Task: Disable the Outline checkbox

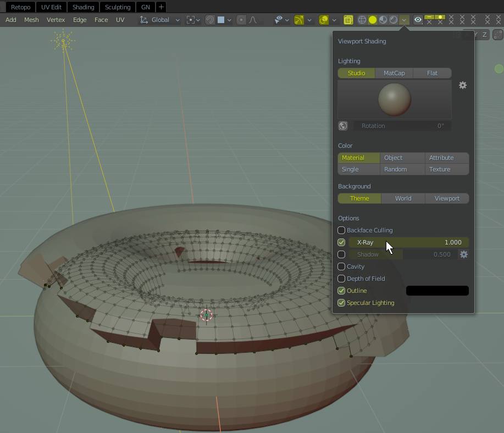Action: (x=341, y=291)
